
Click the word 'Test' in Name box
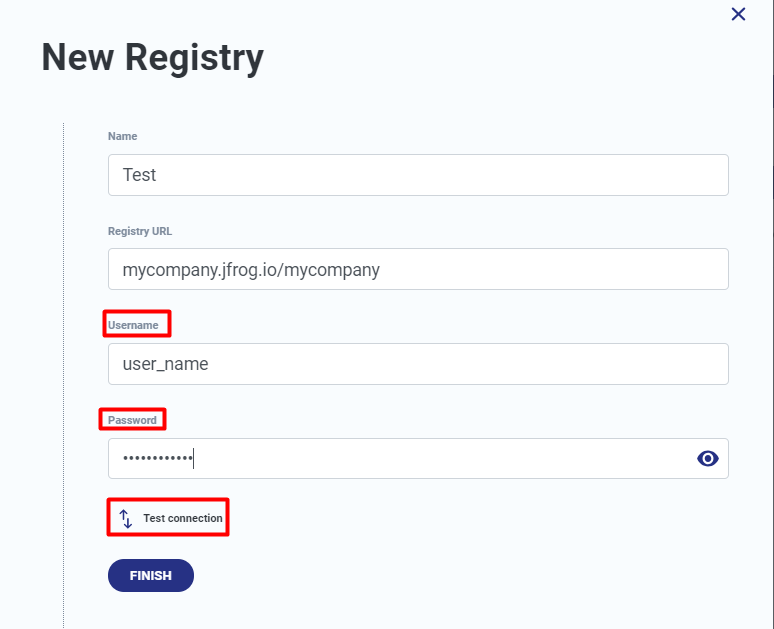tap(139, 175)
